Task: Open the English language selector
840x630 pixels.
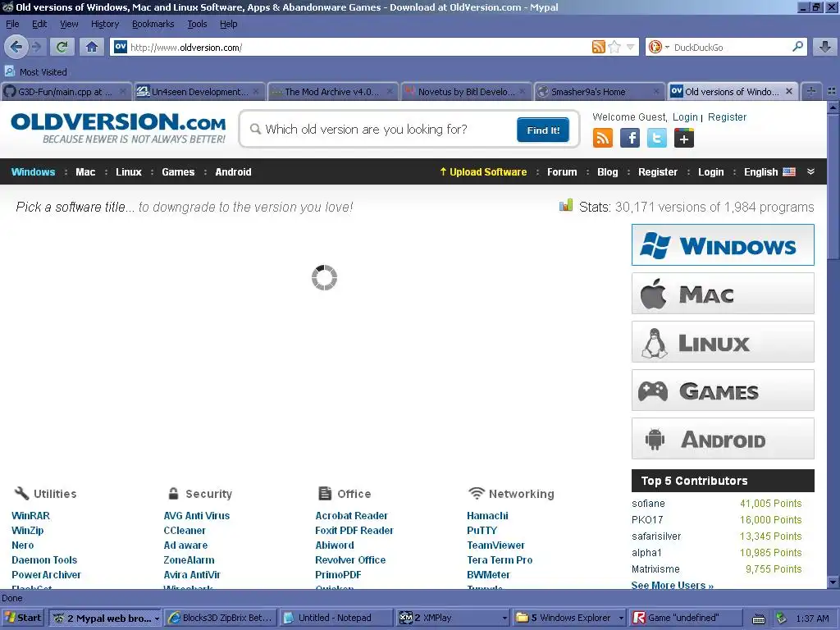Action: pyautogui.click(x=769, y=172)
